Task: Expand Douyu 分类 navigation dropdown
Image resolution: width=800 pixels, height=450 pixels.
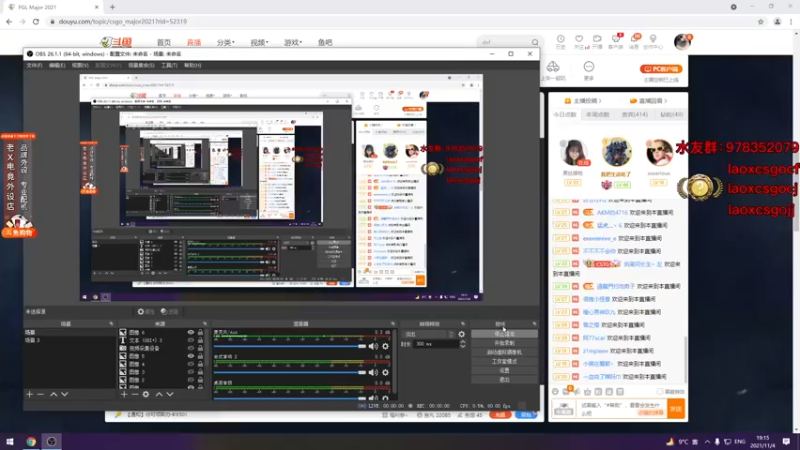Action: (x=226, y=42)
